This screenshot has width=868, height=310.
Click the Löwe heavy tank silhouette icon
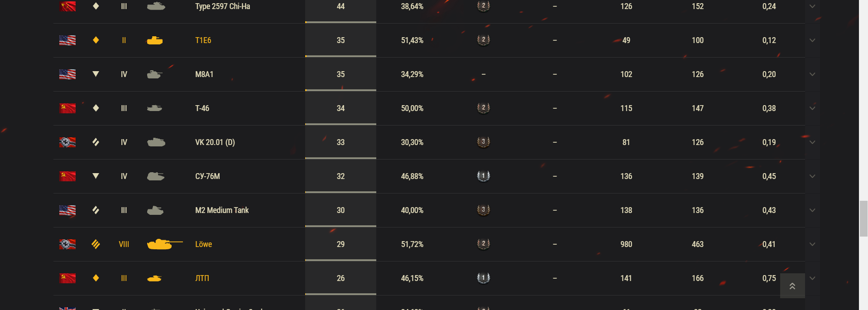click(165, 244)
